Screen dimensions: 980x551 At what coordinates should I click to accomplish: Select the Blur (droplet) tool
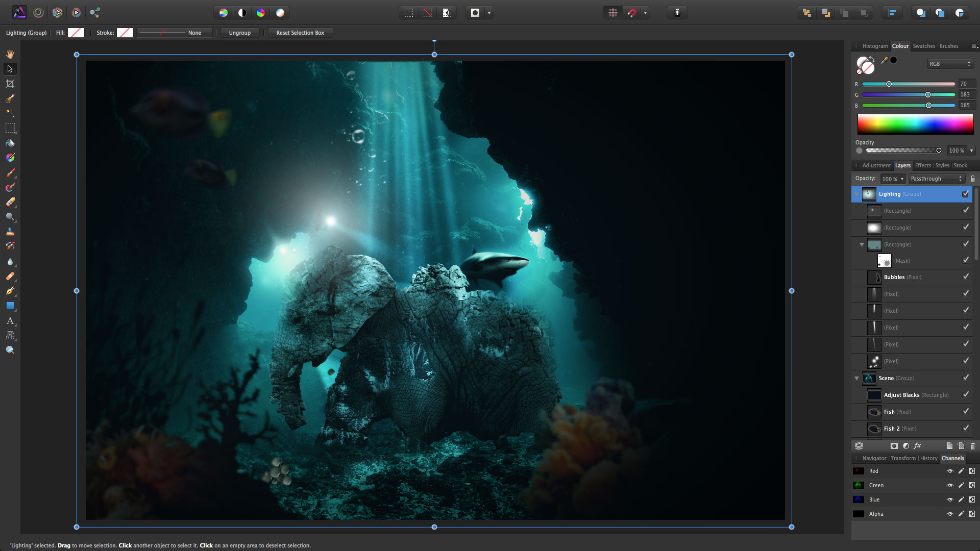(10, 261)
